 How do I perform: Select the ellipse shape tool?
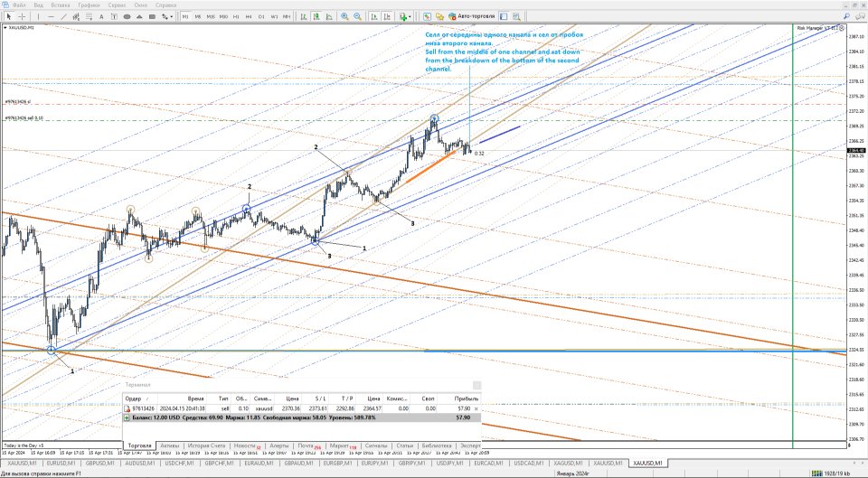(x=127, y=16)
